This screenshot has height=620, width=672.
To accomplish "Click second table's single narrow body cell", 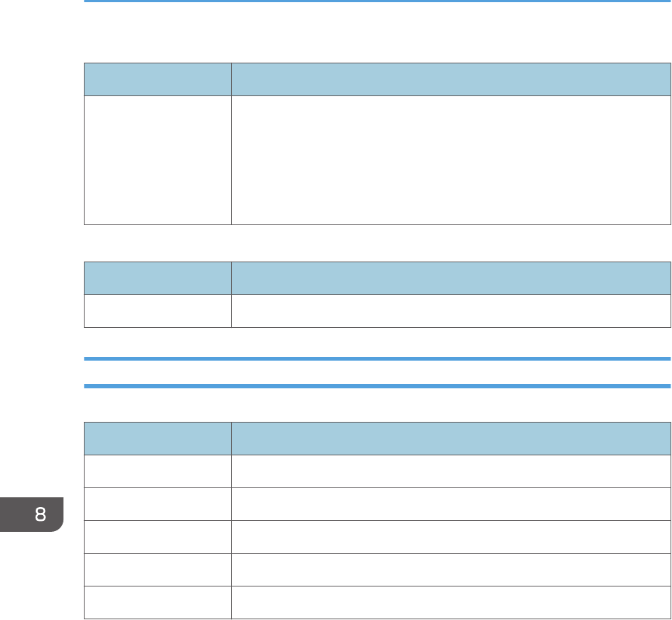I will pos(157,311).
